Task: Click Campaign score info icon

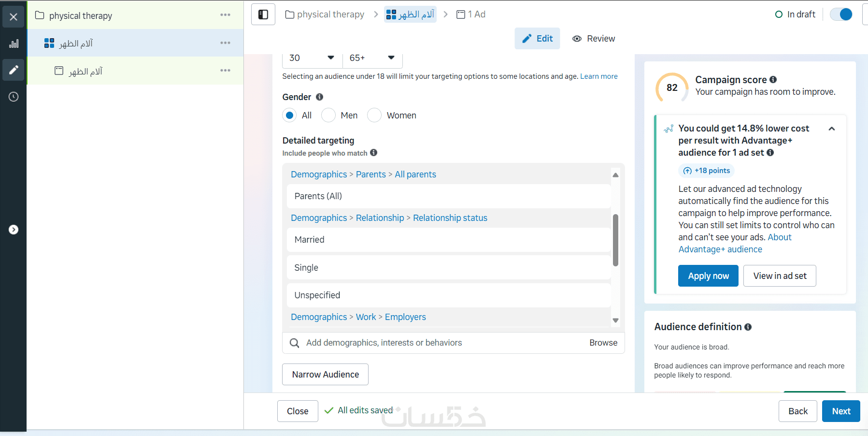Action: (x=773, y=80)
